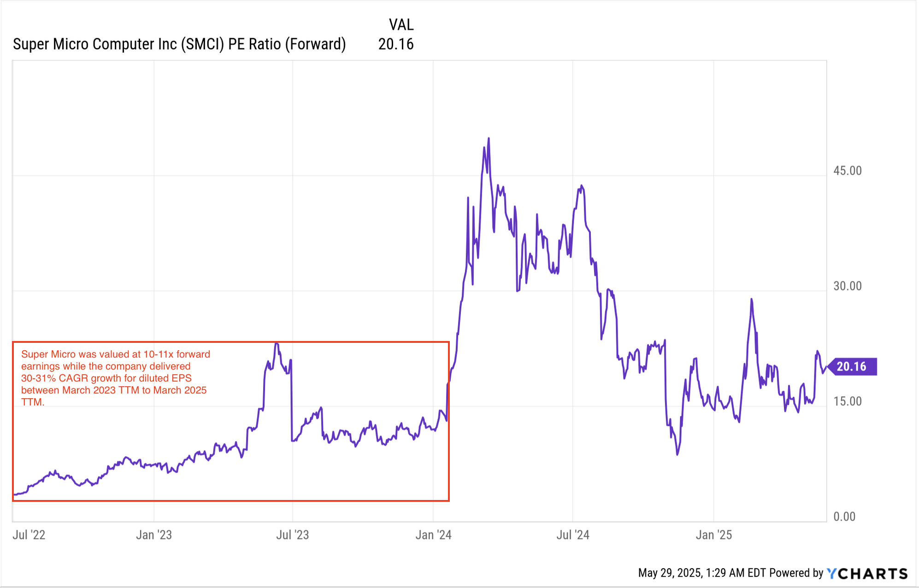The width and height of the screenshot is (919, 588).
Task: Click the Jan '25 axis label
Action: (713, 535)
